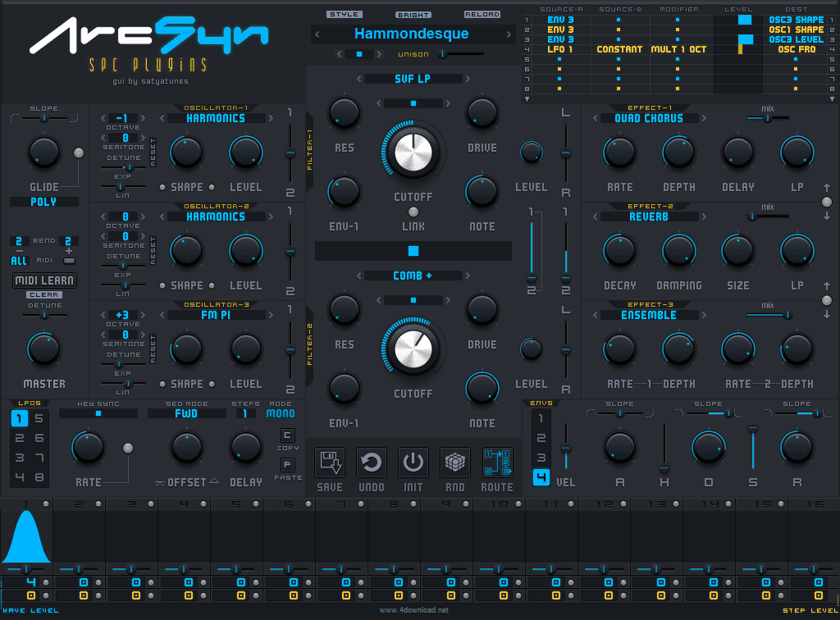Choose previous Oscillator-3 waveform before FM PI
This screenshot has width=840, height=620.
pyautogui.click(x=162, y=316)
